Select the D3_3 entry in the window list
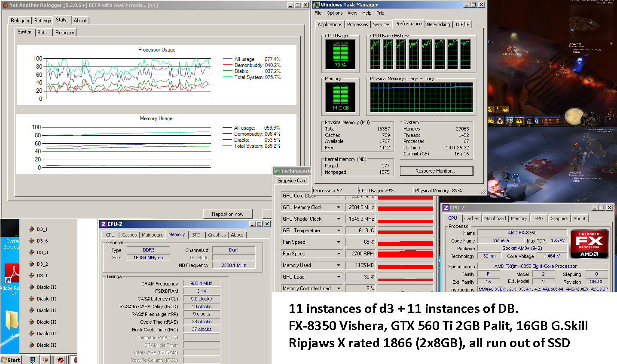Image resolution: width=617 pixels, height=364 pixels. pos(42,252)
